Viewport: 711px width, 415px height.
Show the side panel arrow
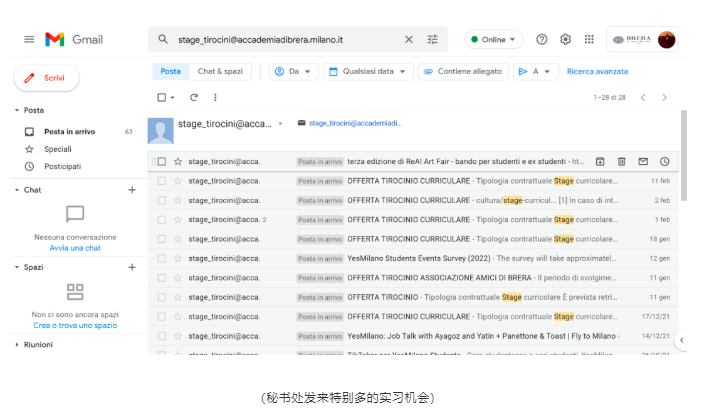click(x=681, y=340)
